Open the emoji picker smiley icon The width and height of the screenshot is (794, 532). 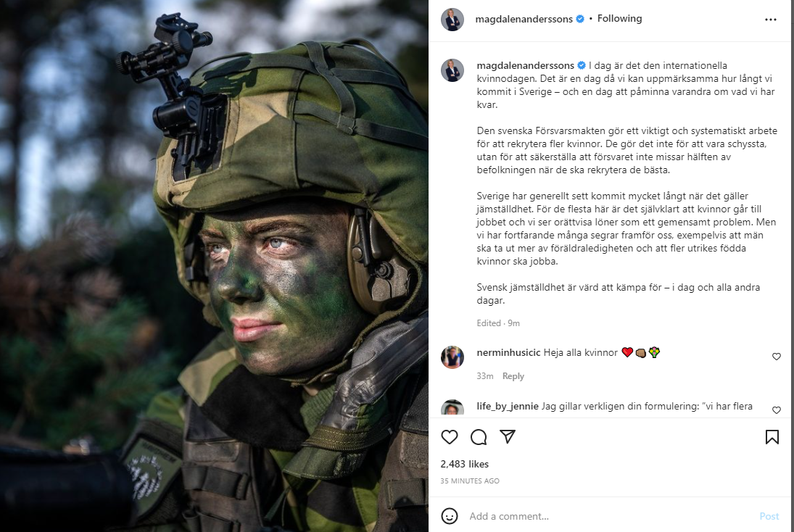tap(449, 516)
